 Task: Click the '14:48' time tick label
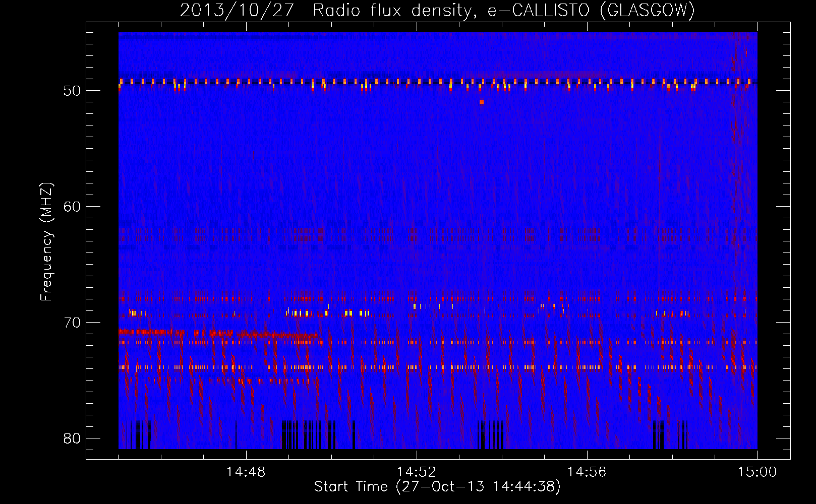click(246, 472)
